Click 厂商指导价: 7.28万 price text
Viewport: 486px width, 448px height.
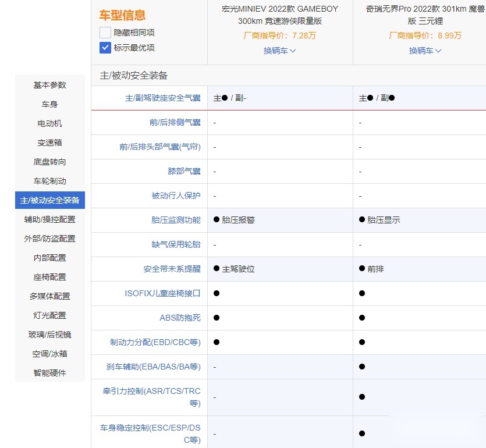(279, 35)
